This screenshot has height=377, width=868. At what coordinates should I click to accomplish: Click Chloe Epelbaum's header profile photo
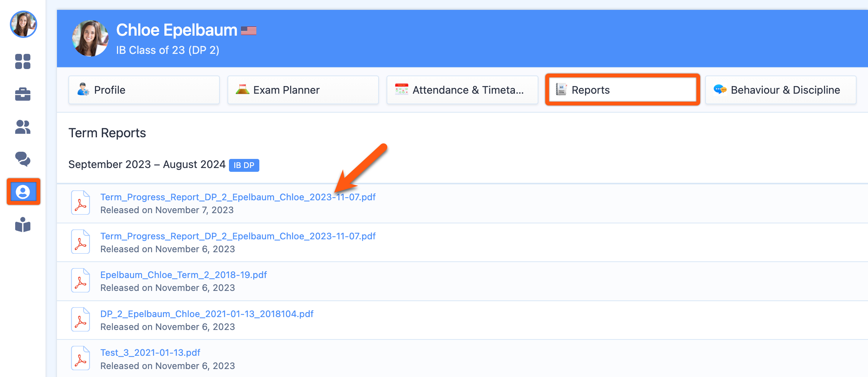point(90,38)
